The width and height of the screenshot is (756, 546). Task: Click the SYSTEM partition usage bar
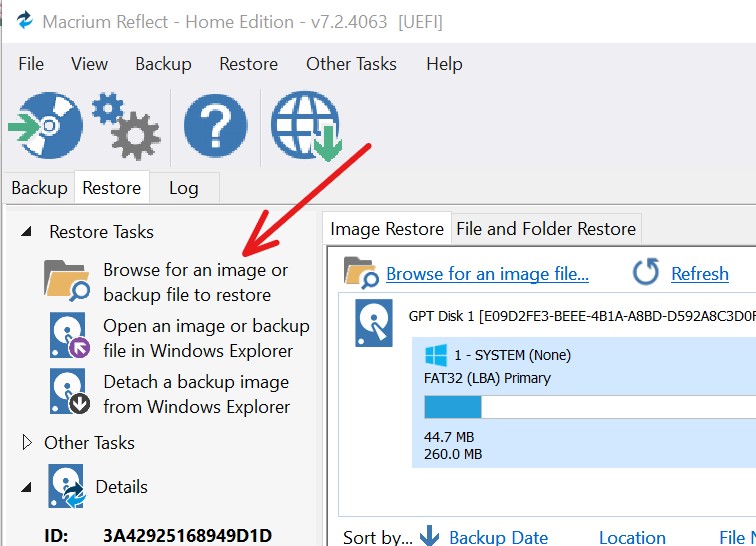[x=590, y=407]
